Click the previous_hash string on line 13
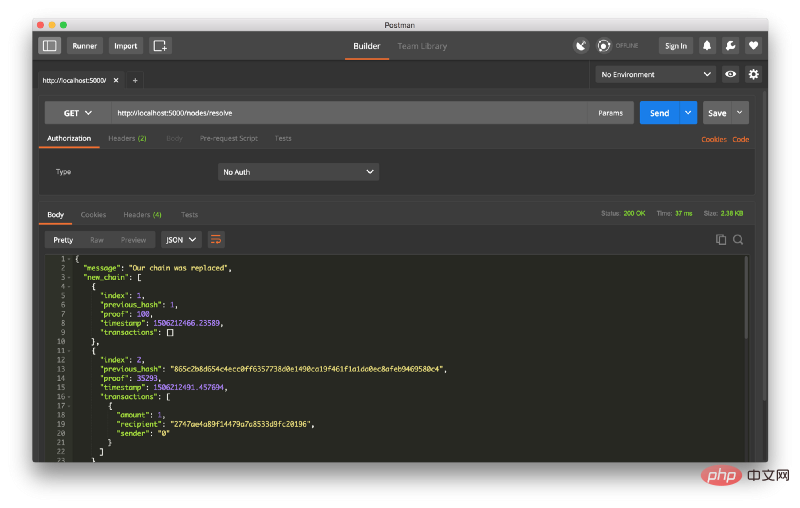 [x=307, y=369]
